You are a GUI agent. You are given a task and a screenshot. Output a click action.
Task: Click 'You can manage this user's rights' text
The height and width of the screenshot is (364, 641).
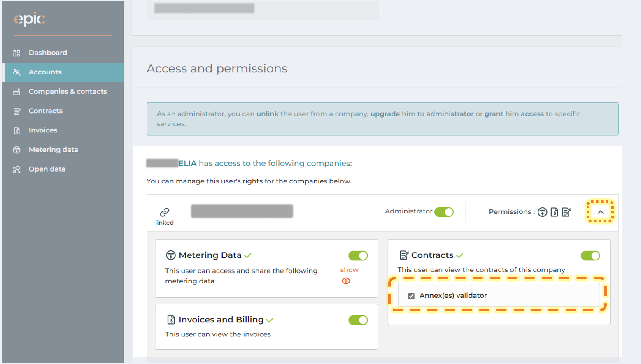249,181
